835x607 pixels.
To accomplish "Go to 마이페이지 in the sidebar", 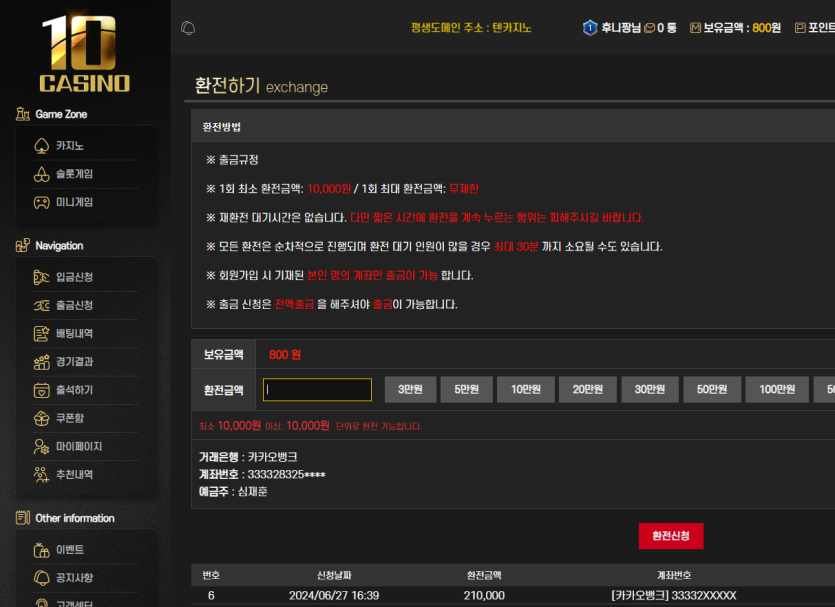I will [79, 446].
